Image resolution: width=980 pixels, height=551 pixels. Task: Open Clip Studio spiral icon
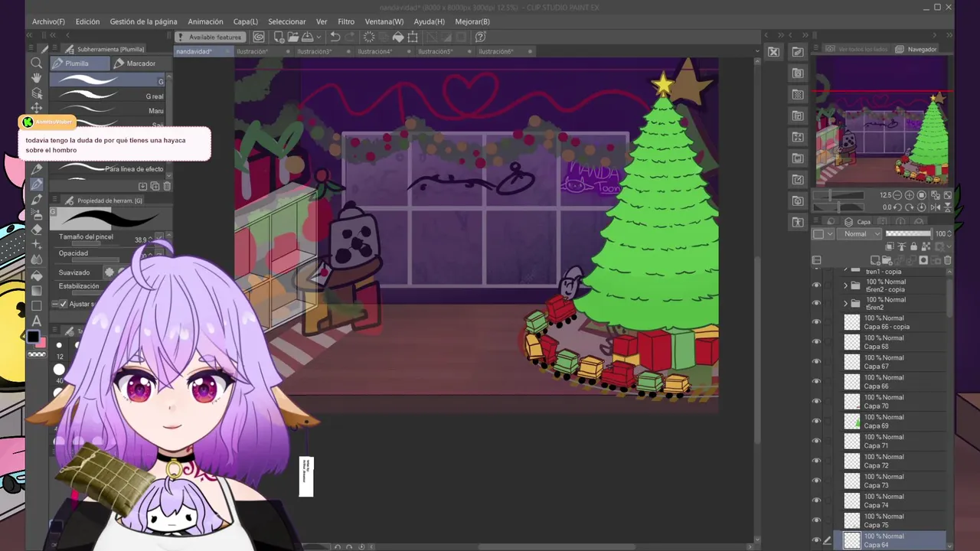[x=259, y=37]
